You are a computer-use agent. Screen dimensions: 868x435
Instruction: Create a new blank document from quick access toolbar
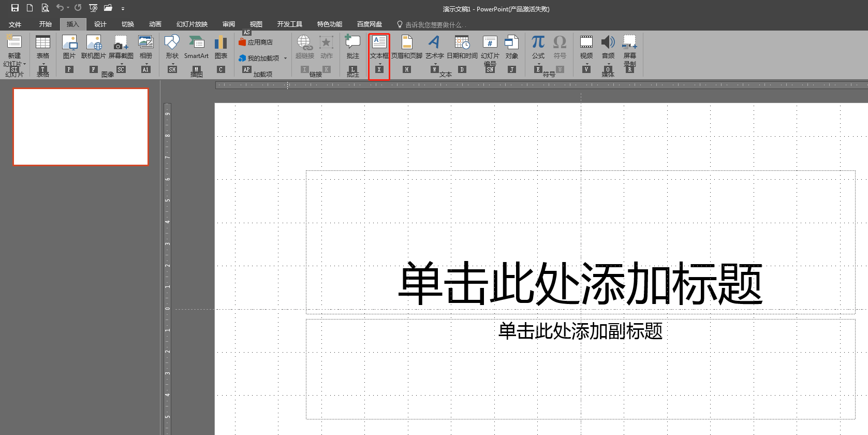(30, 8)
